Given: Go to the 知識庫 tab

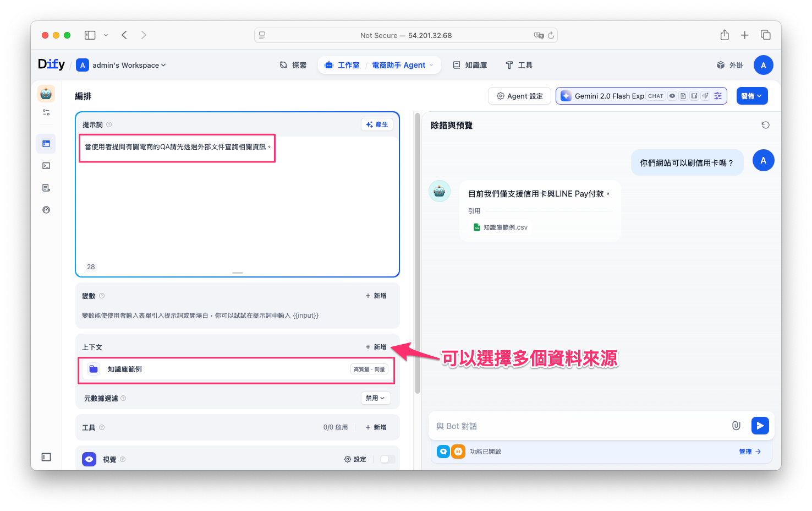Looking at the screenshot, I should [x=470, y=65].
